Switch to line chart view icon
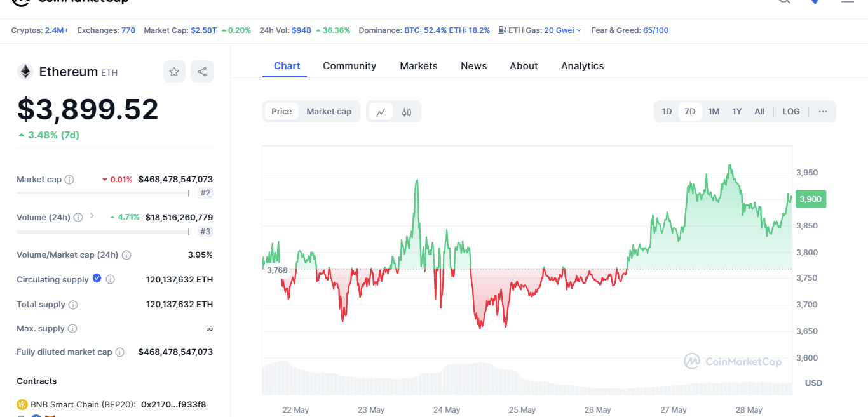This screenshot has width=868, height=417. [381, 112]
